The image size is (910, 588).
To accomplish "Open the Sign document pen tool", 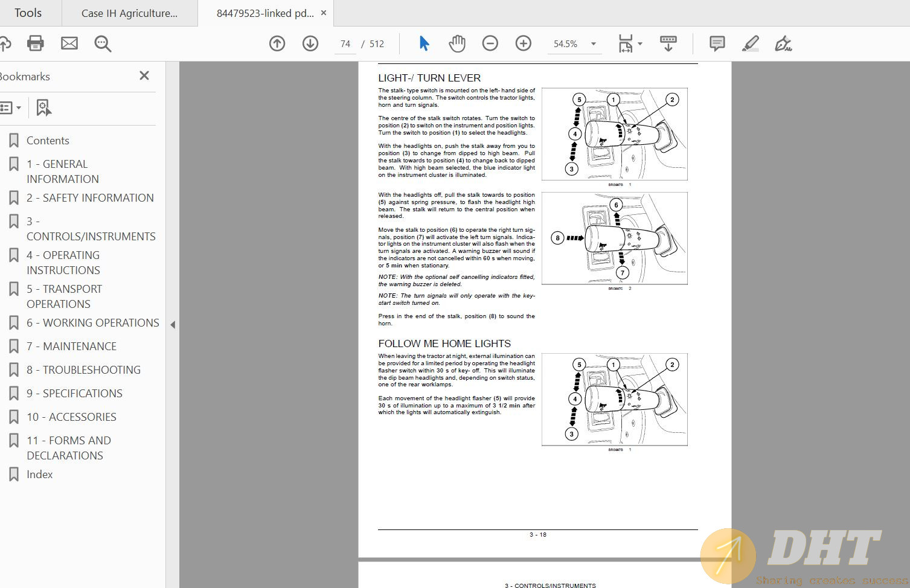I will [783, 43].
